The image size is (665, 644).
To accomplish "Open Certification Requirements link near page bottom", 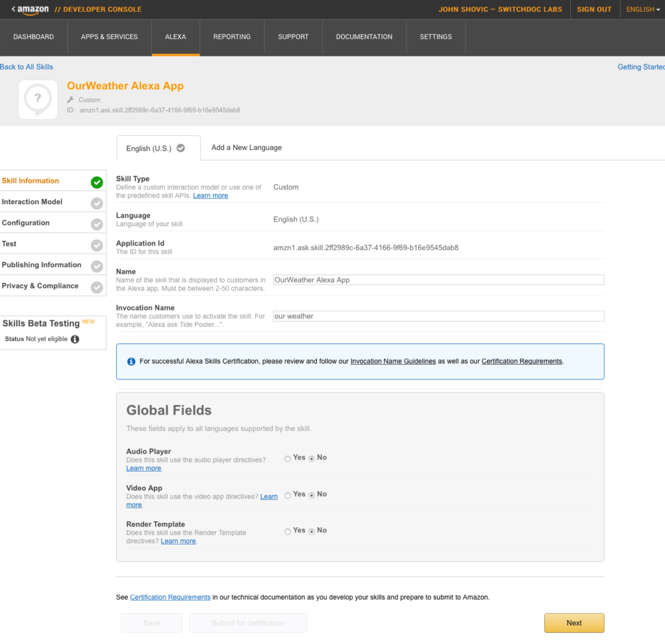I will (170, 597).
